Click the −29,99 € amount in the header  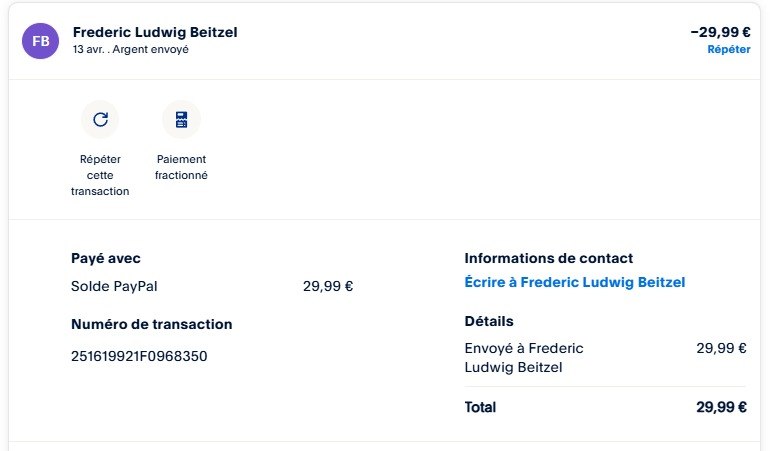pyautogui.click(x=720, y=31)
